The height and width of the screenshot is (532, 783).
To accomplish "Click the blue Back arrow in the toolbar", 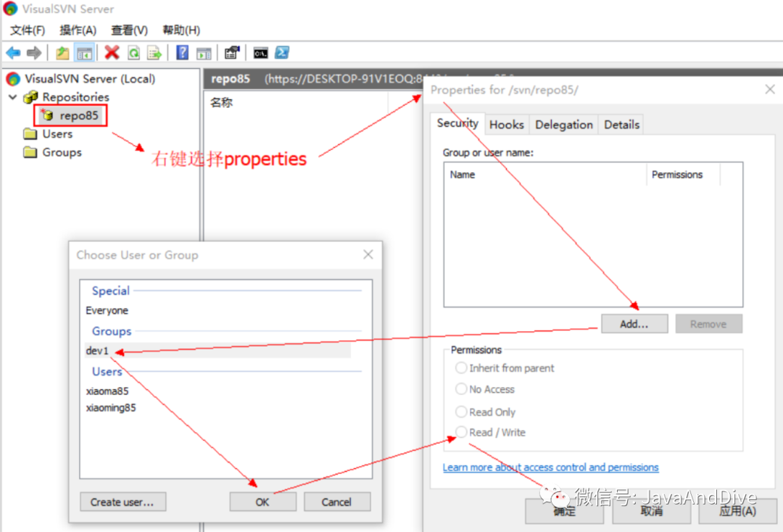I will pyautogui.click(x=13, y=52).
